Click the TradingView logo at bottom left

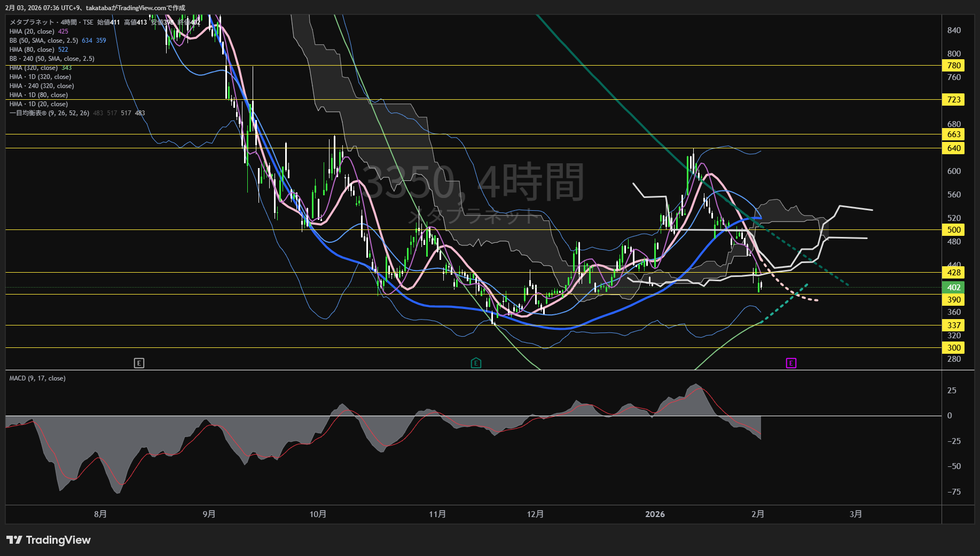(x=49, y=540)
